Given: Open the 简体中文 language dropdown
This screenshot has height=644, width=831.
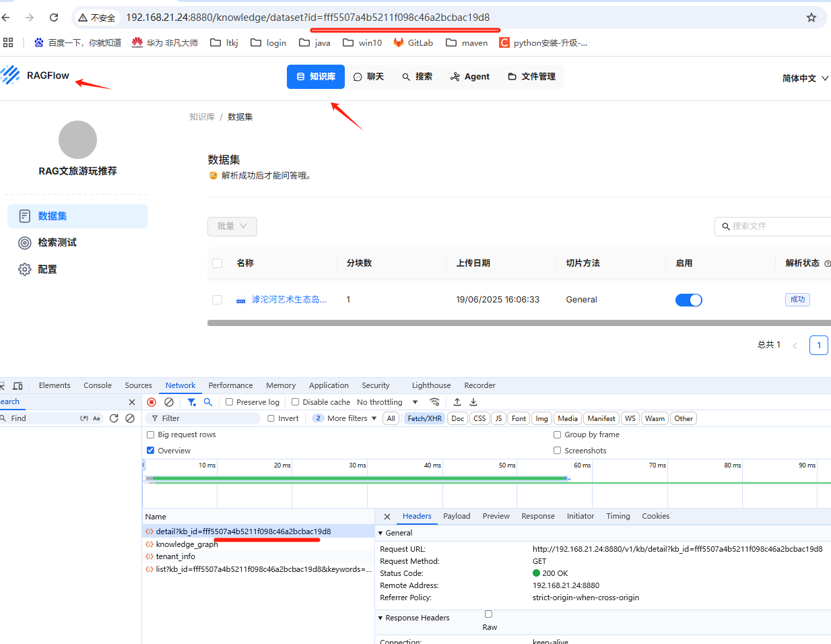Looking at the screenshot, I should (805, 78).
